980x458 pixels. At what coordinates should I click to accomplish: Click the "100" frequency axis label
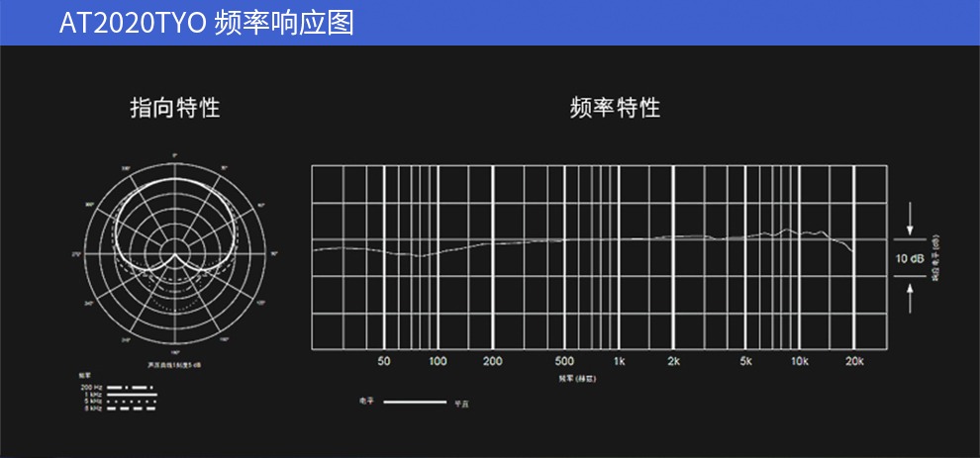[x=439, y=361]
